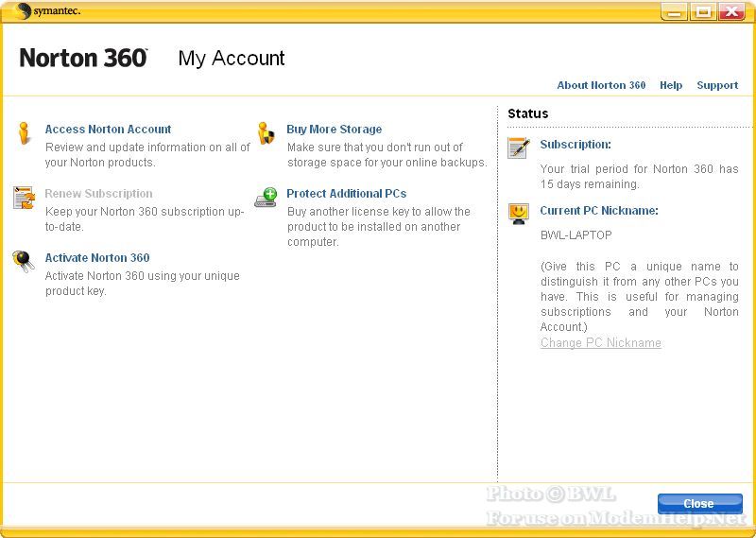Click the BWL-LAPTOP nickname text

(576, 235)
